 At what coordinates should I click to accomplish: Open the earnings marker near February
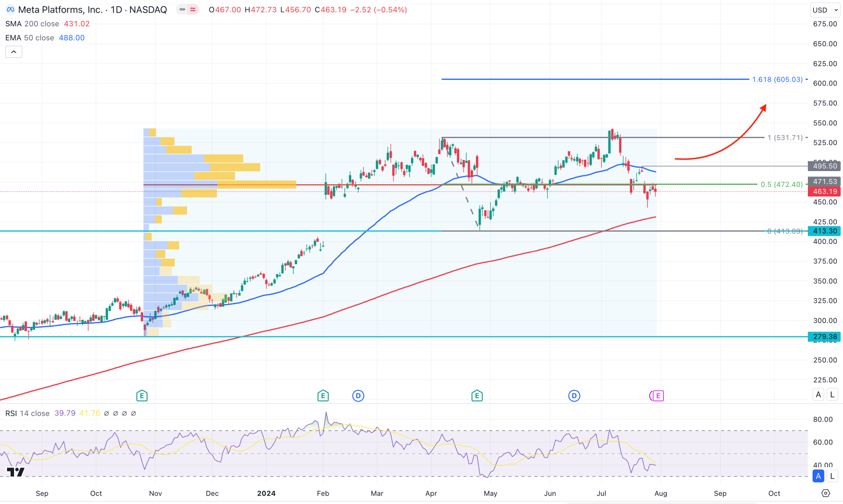(x=323, y=396)
